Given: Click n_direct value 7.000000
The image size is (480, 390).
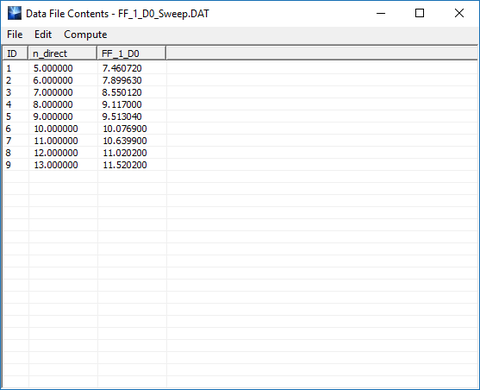Looking at the screenshot, I should [x=53, y=92].
